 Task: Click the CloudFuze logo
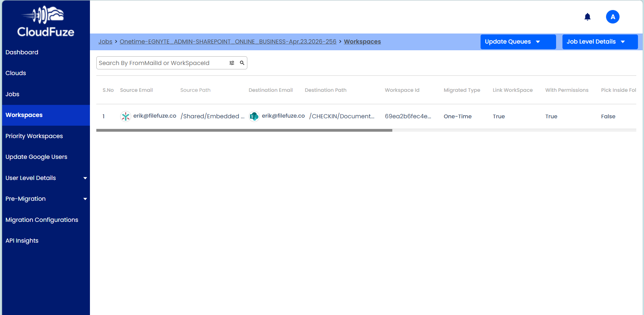coord(46,21)
